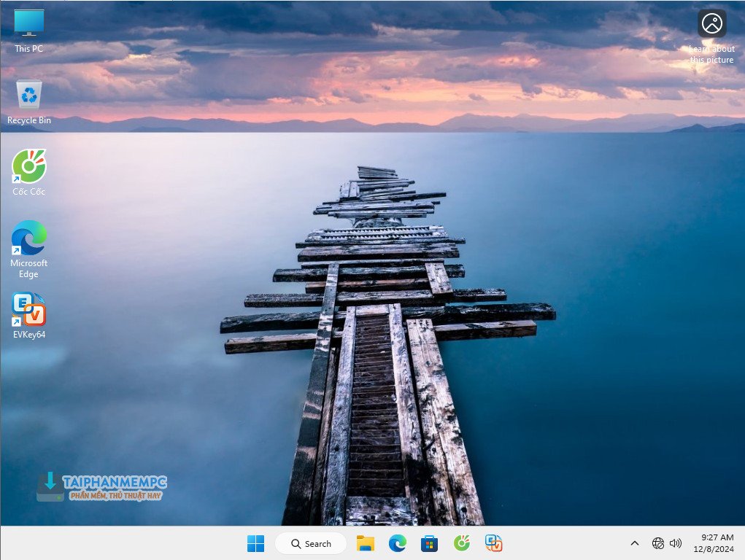Open EVKey from the taskbar
Viewport: 745px width, 560px height.
click(494, 543)
